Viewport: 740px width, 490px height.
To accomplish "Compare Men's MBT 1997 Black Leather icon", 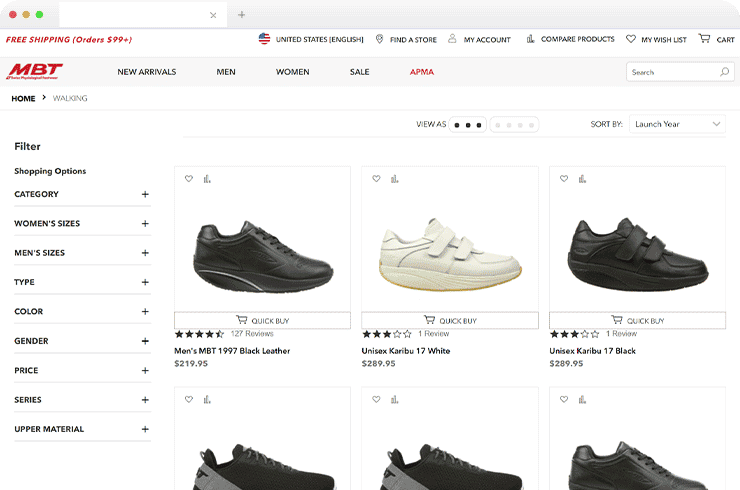I will pyautogui.click(x=207, y=178).
